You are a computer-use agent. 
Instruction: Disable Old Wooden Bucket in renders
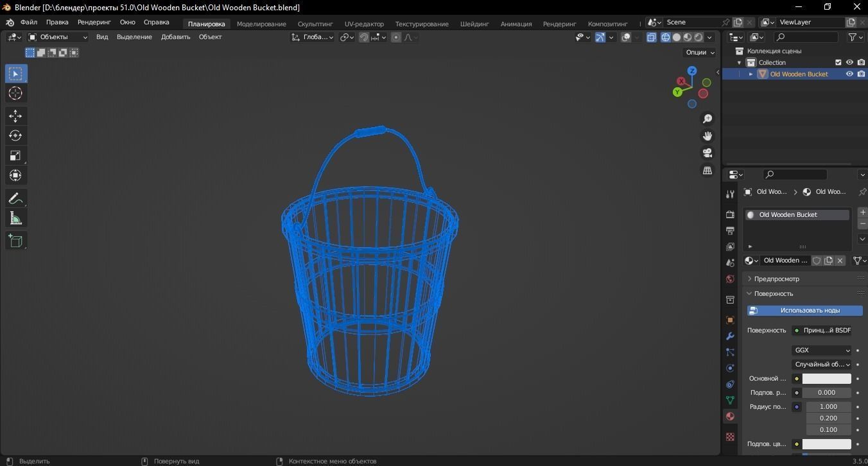[861, 74]
